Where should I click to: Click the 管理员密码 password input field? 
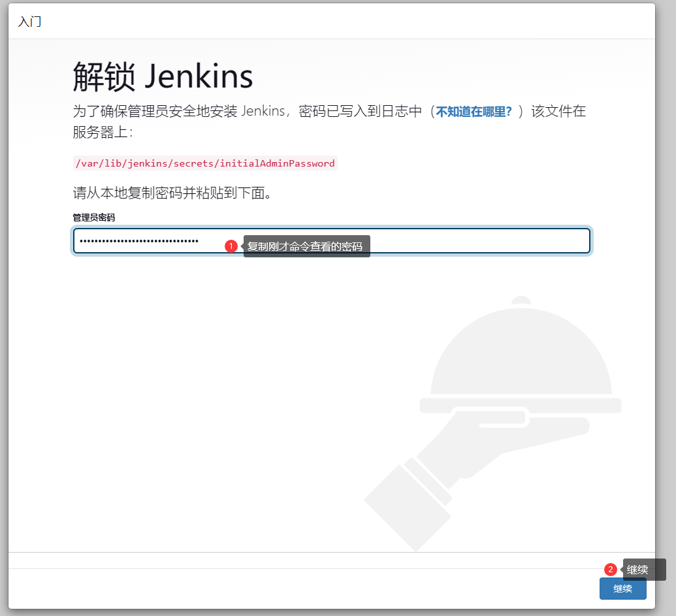coord(332,241)
